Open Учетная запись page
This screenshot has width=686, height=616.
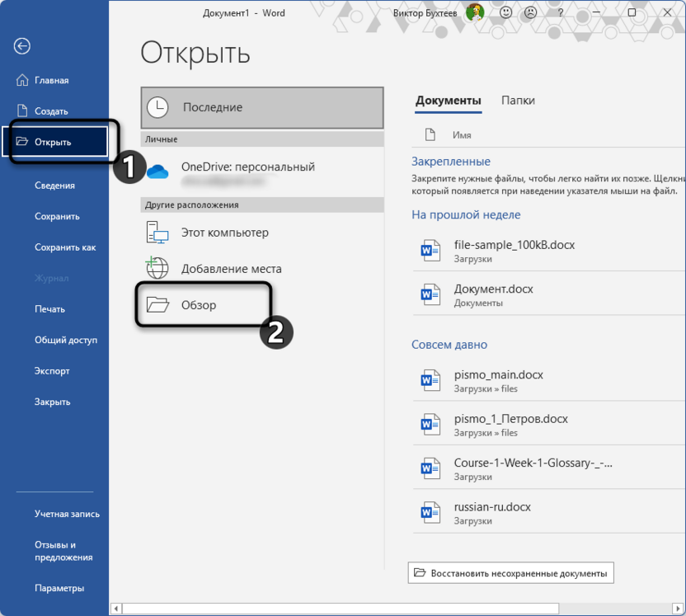tap(54, 514)
